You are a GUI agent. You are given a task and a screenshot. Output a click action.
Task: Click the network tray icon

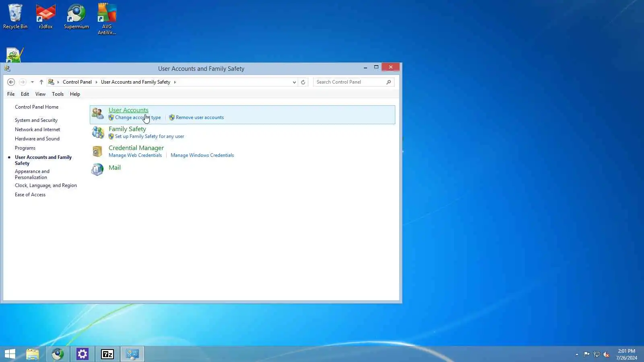tap(597, 354)
